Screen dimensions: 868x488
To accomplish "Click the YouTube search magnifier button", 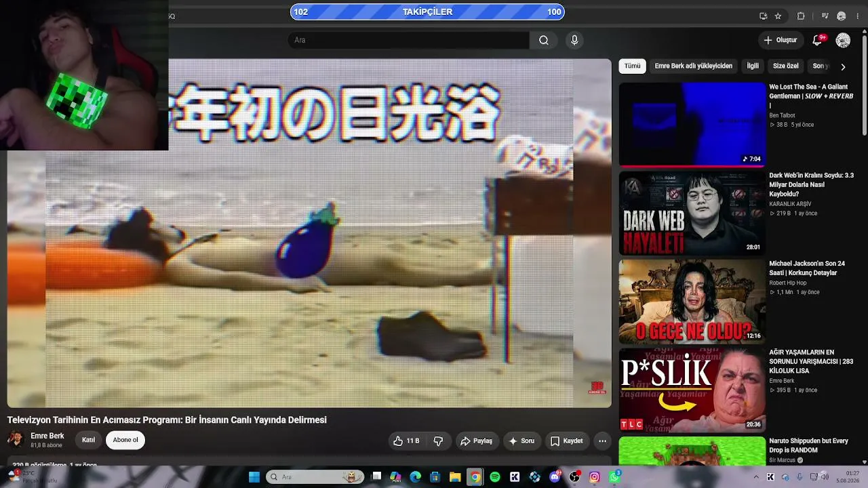I will 544,40.
